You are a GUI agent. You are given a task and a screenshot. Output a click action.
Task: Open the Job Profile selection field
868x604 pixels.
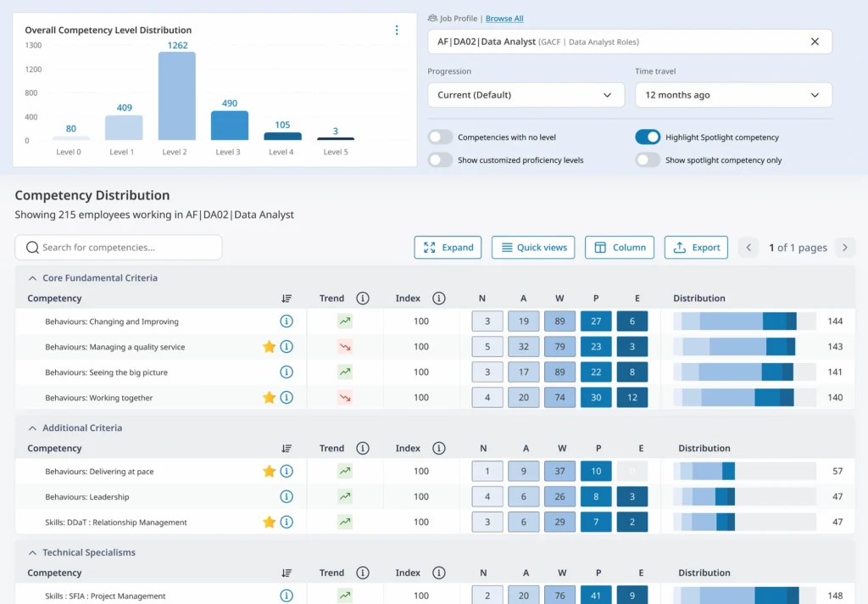point(630,42)
